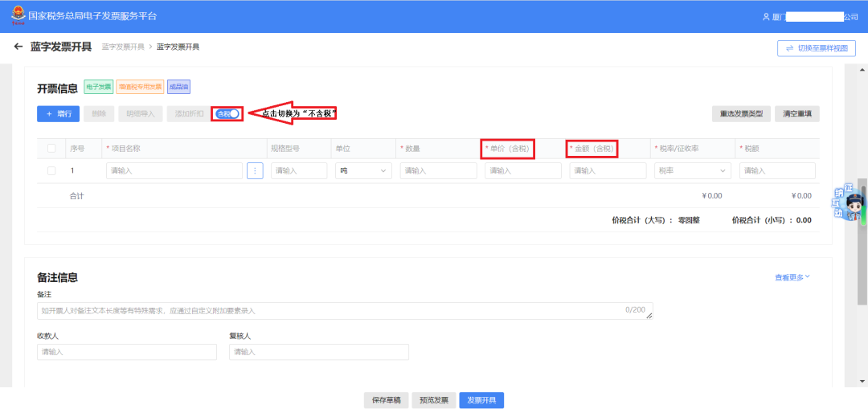Click the vertical scrollbar thumb

pyautogui.click(x=862, y=241)
